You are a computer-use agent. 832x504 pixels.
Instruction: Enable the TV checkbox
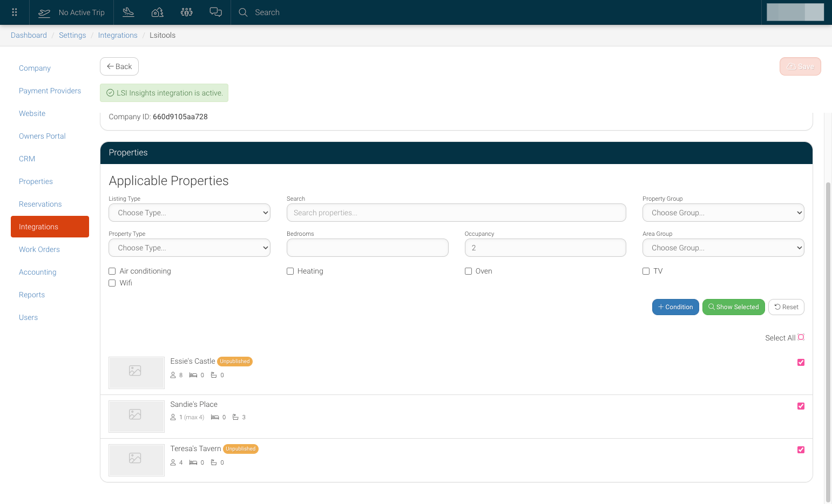pyautogui.click(x=646, y=271)
